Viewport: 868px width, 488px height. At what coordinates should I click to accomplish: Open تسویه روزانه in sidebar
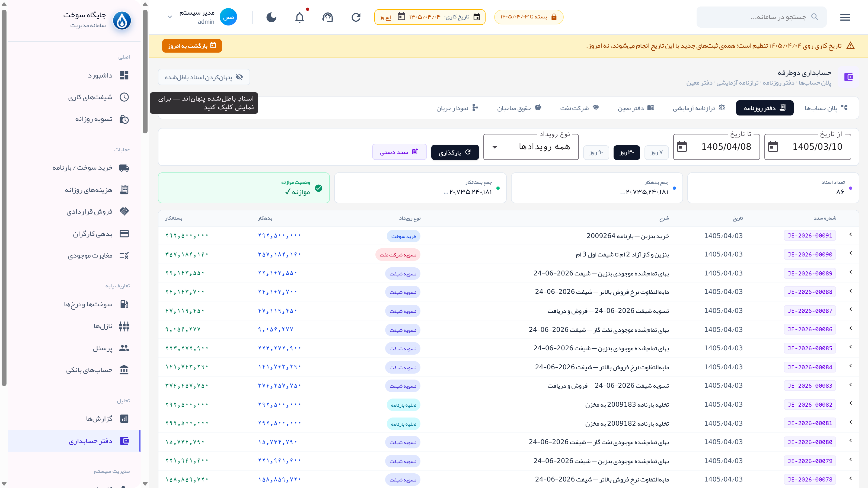74,119
